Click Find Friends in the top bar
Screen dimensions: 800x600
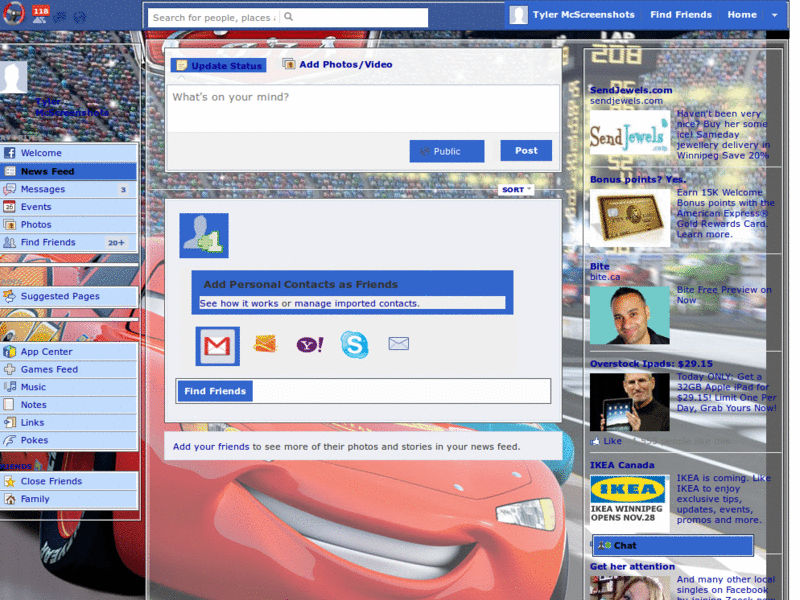point(681,15)
